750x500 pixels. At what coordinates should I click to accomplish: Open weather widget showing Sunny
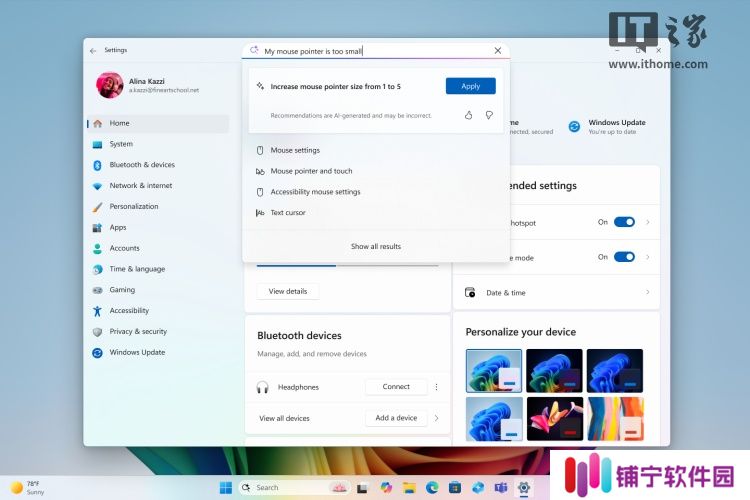[27, 488]
